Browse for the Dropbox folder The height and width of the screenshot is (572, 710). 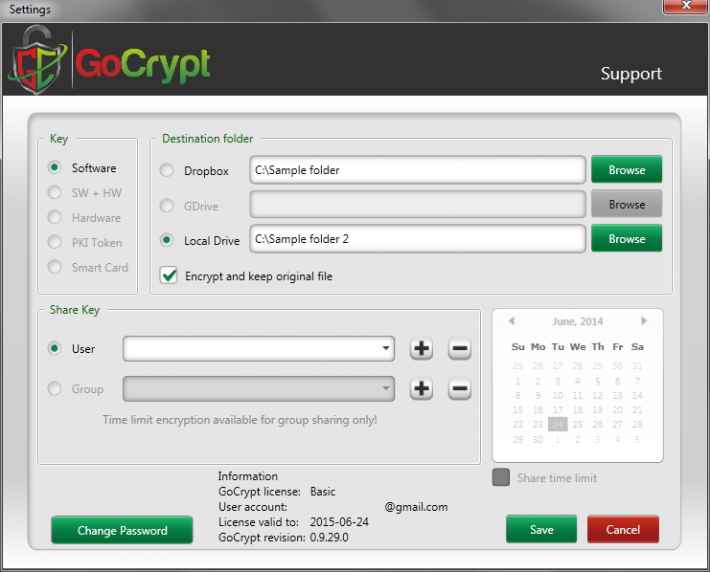point(627,170)
